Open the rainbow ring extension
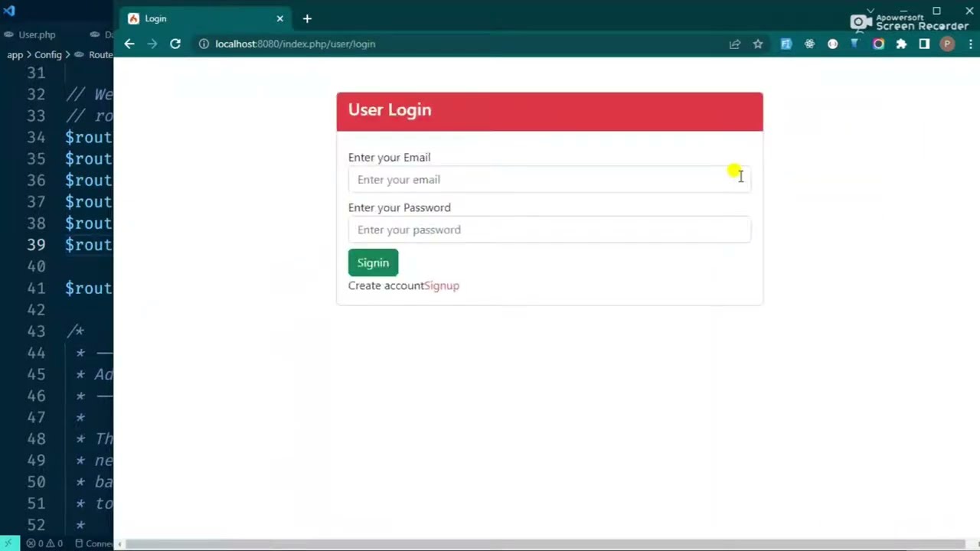This screenshot has height=551, width=980. pos(878,44)
